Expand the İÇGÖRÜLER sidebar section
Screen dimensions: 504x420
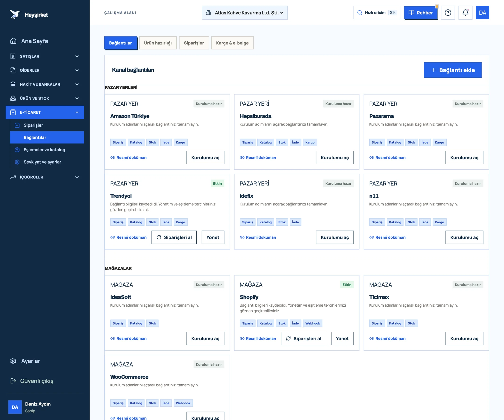click(x=45, y=177)
